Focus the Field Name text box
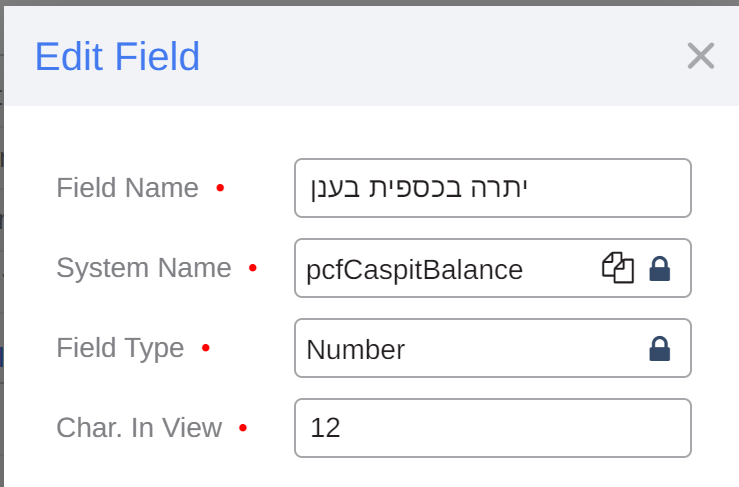 tap(492, 188)
